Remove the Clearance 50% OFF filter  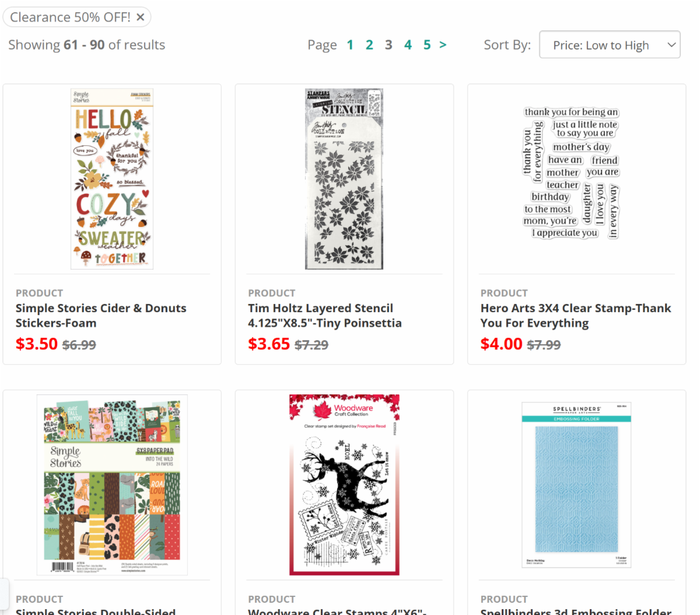(141, 18)
